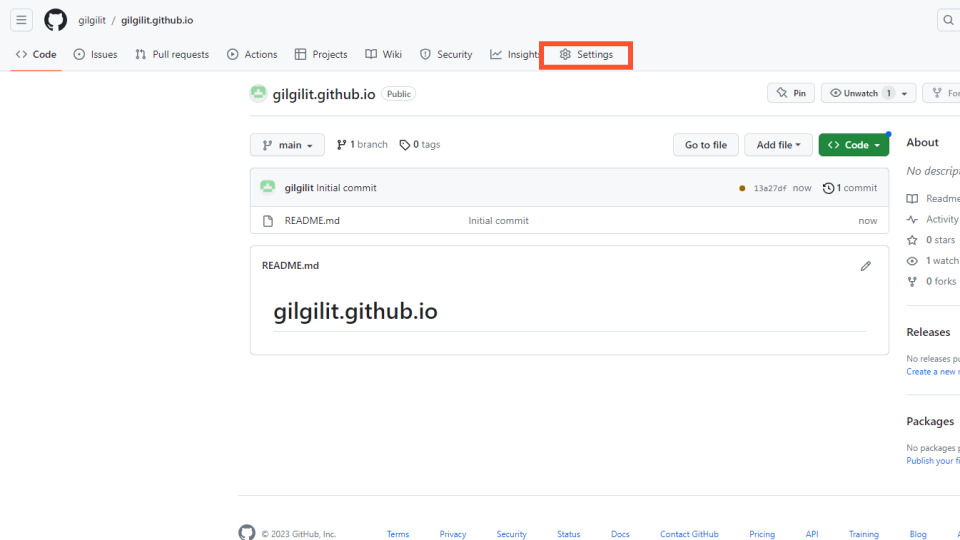Screen dimensions: 960x540
Task: View the 1 branch link
Action: [x=362, y=144]
